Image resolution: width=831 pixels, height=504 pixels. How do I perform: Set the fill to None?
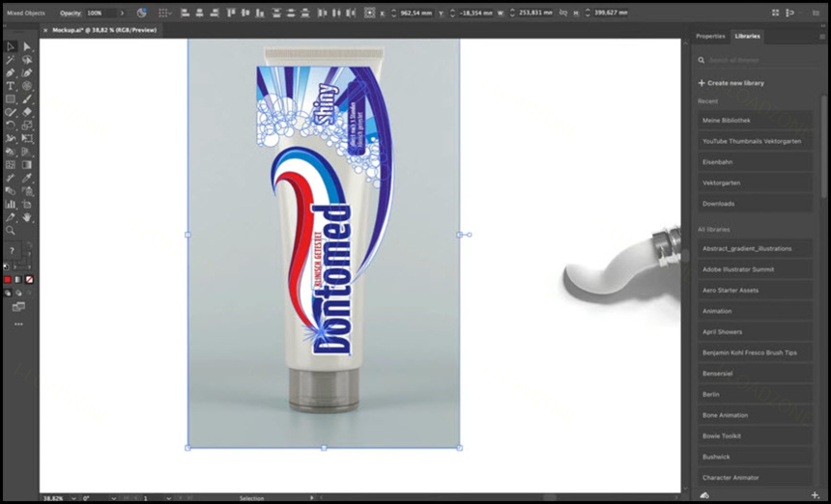(30, 280)
